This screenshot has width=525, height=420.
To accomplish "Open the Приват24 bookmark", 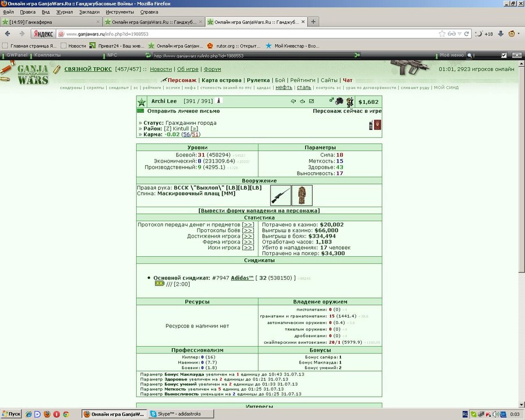I will 117,46.
